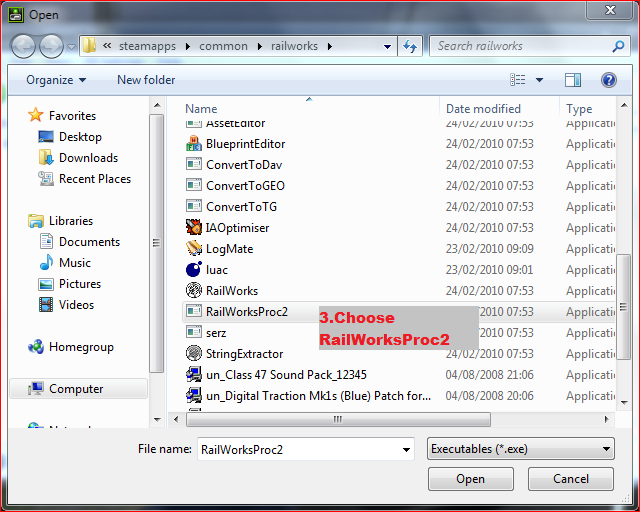Screen dimensions: 640x512
Task: Click the search magnifier icon
Action: [618, 46]
